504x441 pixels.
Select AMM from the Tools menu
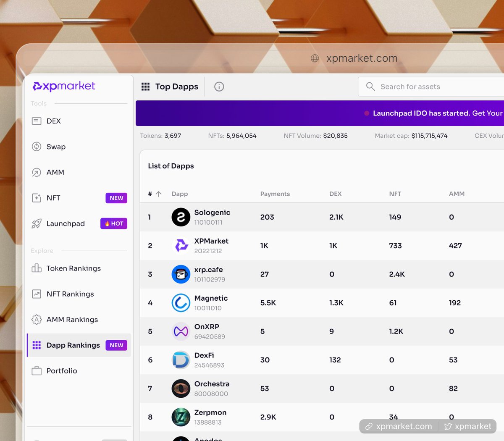tap(55, 172)
